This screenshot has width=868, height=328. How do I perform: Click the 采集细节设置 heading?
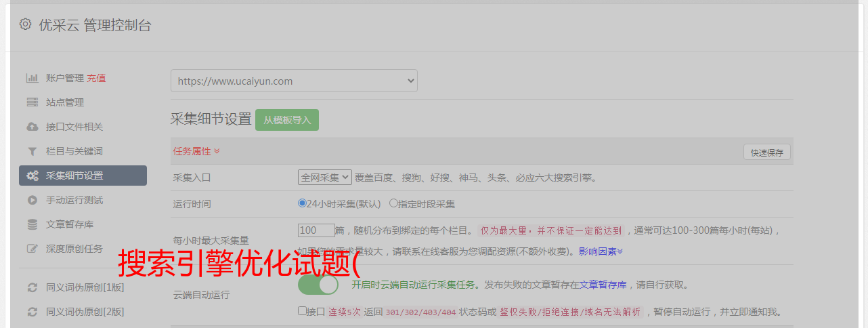click(x=211, y=119)
